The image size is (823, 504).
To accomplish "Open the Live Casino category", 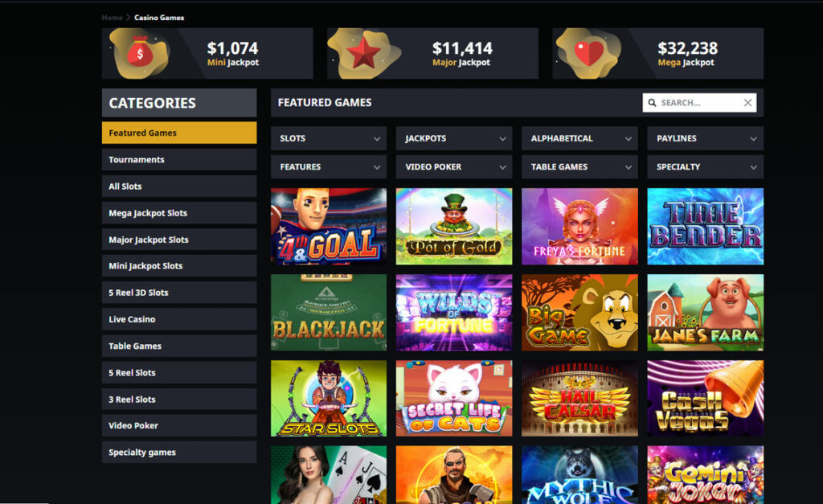I will tap(179, 319).
